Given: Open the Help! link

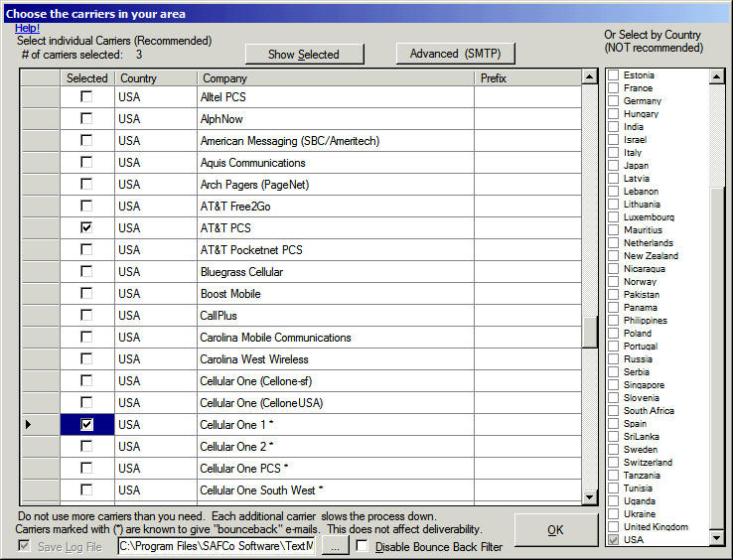Looking at the screenshot, I should [27, 28].
